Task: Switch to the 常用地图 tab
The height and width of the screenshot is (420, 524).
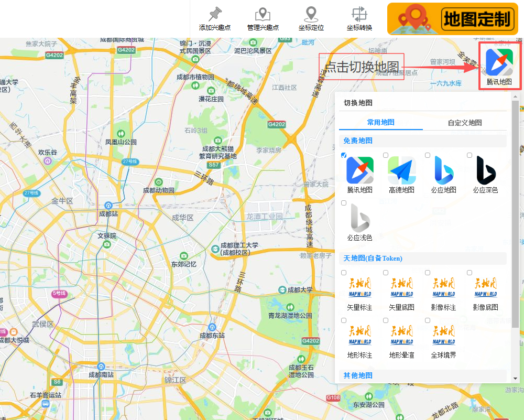Action: [380, 122]
